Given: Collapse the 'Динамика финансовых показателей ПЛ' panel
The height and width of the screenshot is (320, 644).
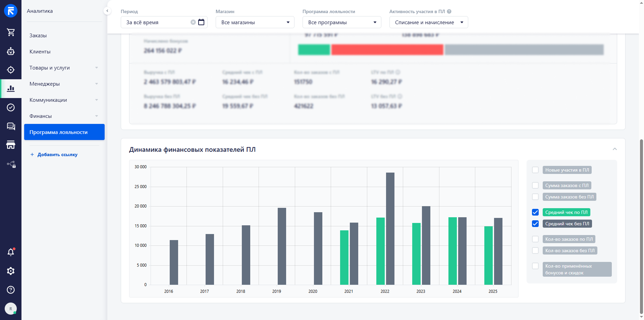Looking at the screenshot, I should (615, 149).
